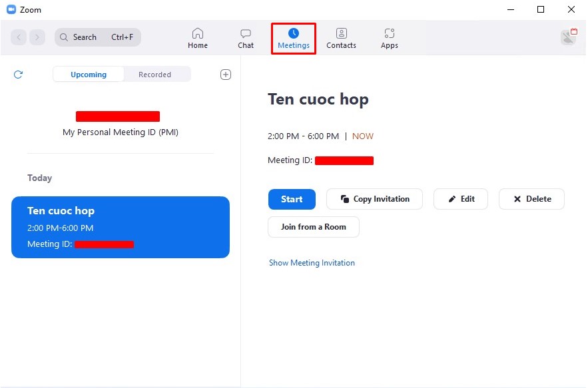Switch to the Recorded tab
Screen dimensions: 588x388
pyautogui.click(x=154, y=75)
